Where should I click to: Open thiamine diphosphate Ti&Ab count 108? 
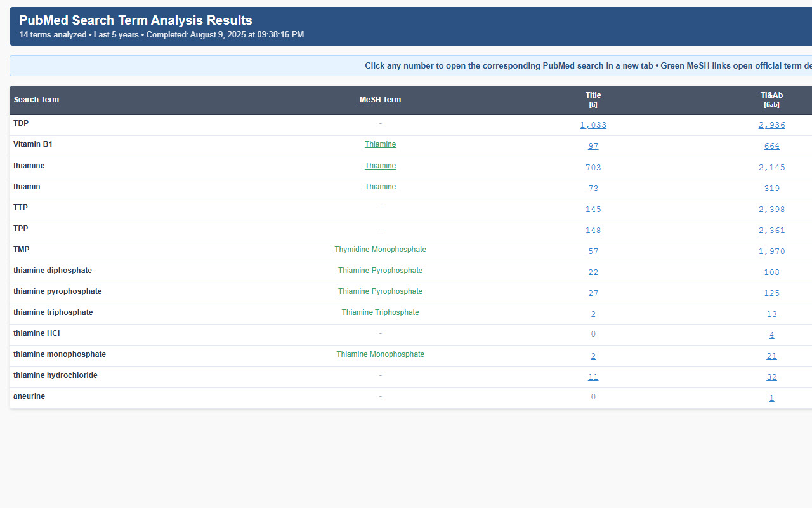tap(771, 272)
